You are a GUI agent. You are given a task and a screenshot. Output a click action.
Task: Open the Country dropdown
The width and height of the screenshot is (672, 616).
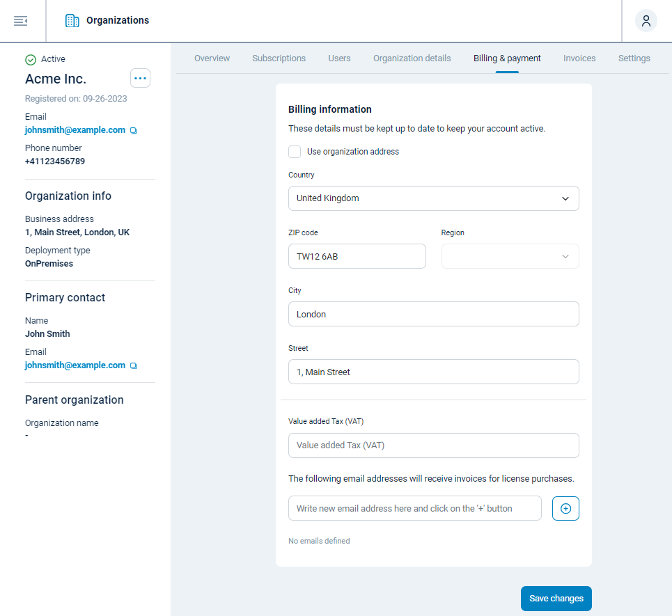pos(433,198)
